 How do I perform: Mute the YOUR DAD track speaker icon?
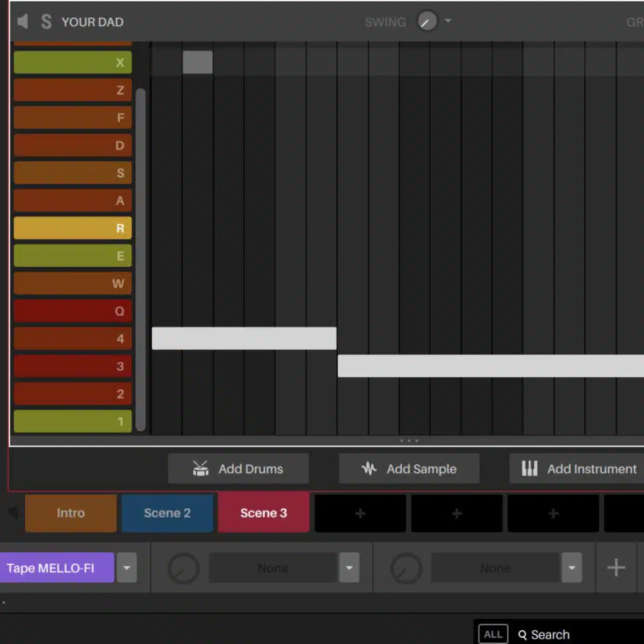coord(23,21)
